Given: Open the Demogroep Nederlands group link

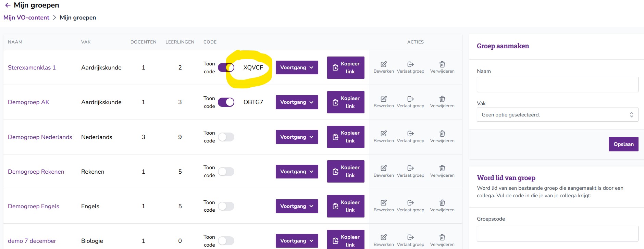Looking at the screenshot, I should 40,137.
